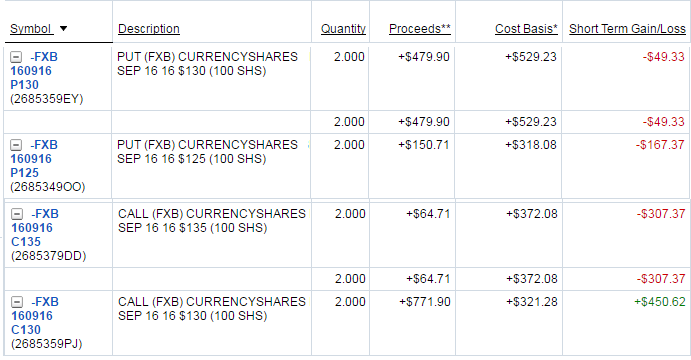Sort by Cost Basis column header
This screenshot has height=360, width=691.
[526, 29]
